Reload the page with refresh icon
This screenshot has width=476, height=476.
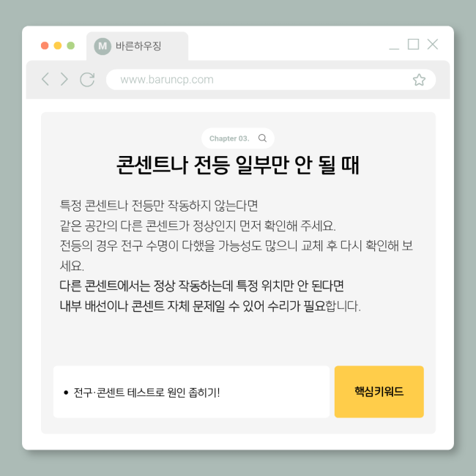coord(87,80)
